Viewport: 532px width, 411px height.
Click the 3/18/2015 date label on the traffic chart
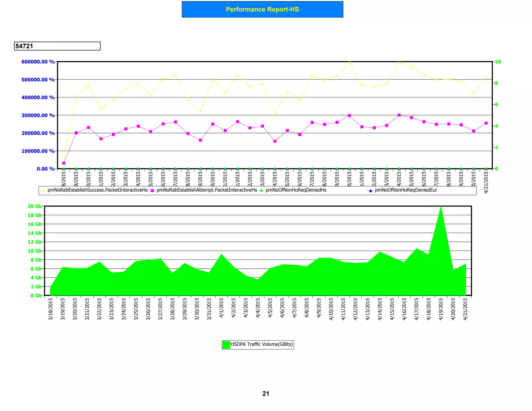click(51, 309)
